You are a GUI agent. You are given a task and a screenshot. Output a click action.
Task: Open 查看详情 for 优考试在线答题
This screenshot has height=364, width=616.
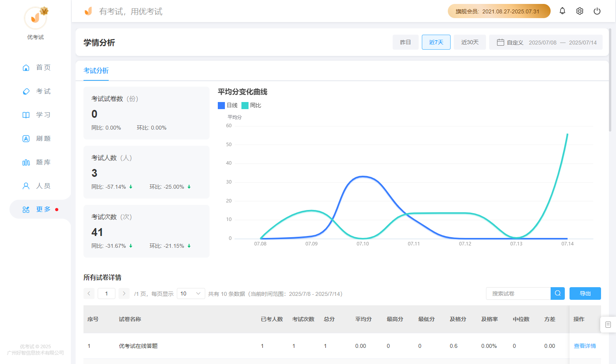[585, 346]
